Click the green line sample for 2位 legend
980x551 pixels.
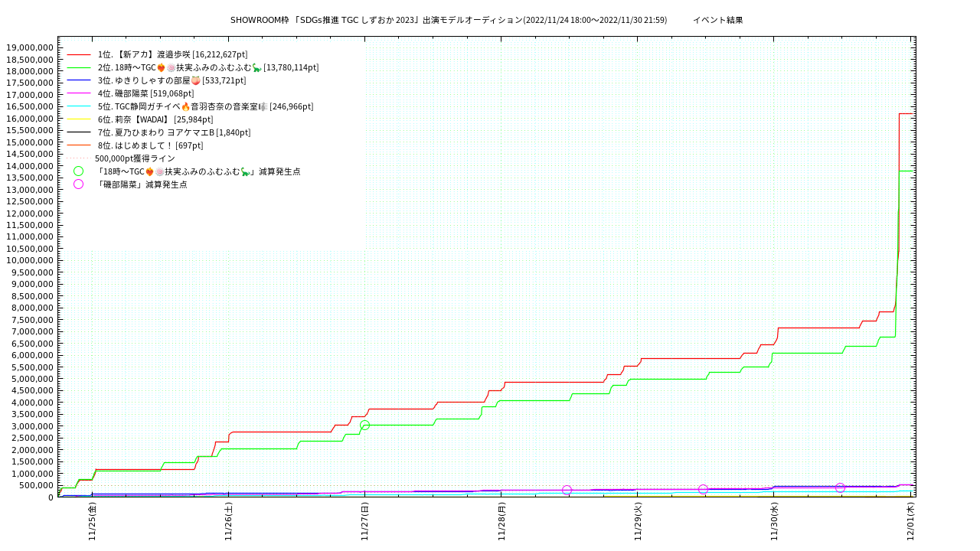(79, 68)
